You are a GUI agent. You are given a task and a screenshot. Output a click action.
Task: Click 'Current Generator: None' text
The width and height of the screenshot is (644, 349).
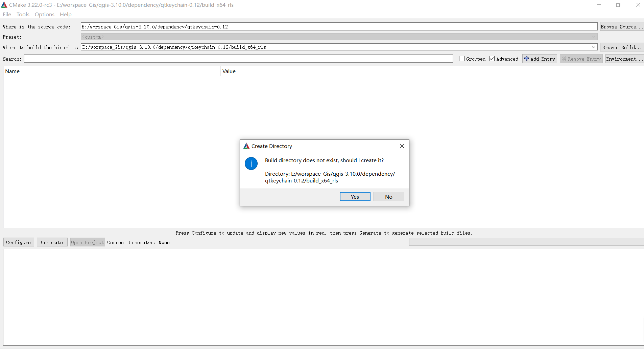click(138, 242)
